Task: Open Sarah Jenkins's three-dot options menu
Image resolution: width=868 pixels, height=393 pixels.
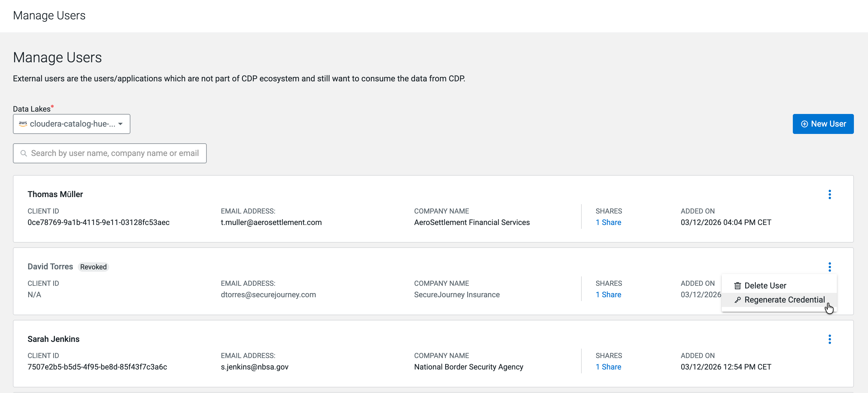Action: coord(829,339)
